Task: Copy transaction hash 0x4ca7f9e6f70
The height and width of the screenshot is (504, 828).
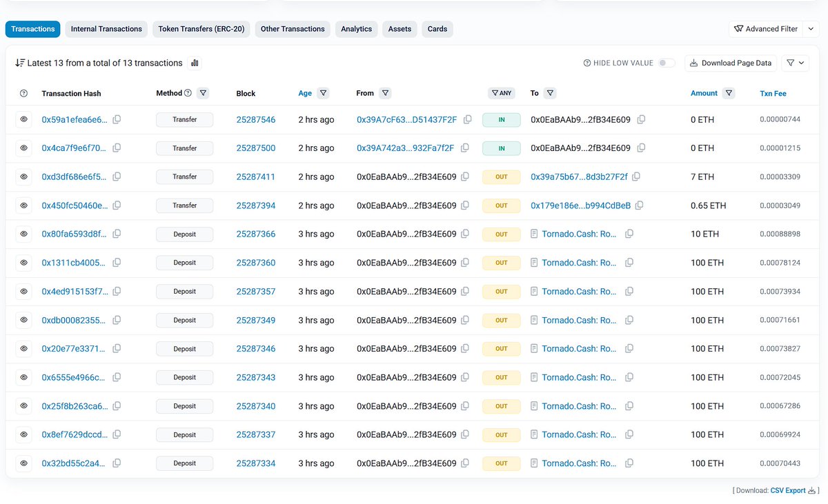Action: point(117,148)
